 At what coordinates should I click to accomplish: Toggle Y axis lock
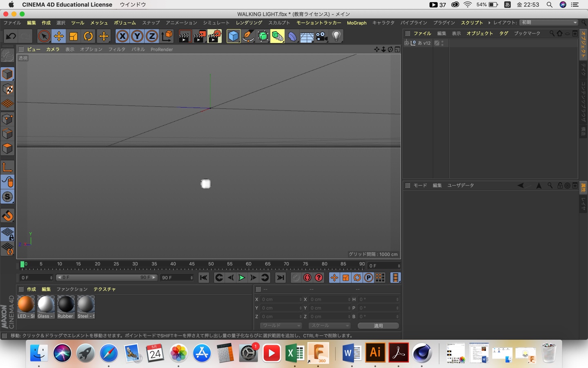(x=137, y=36)
